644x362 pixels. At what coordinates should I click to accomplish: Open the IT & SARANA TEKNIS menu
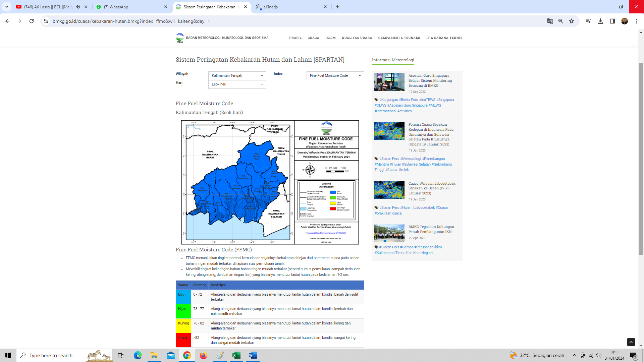pyautogui.click(x=444, y=38)
